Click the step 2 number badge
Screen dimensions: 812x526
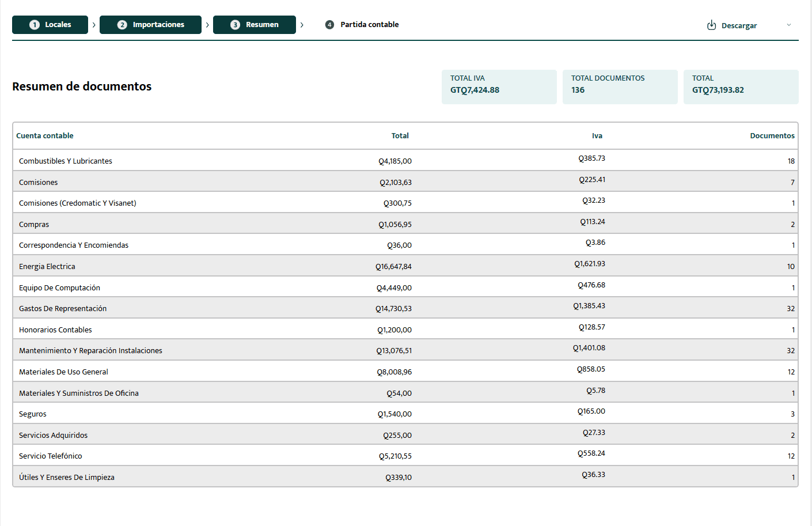[122, 25]
